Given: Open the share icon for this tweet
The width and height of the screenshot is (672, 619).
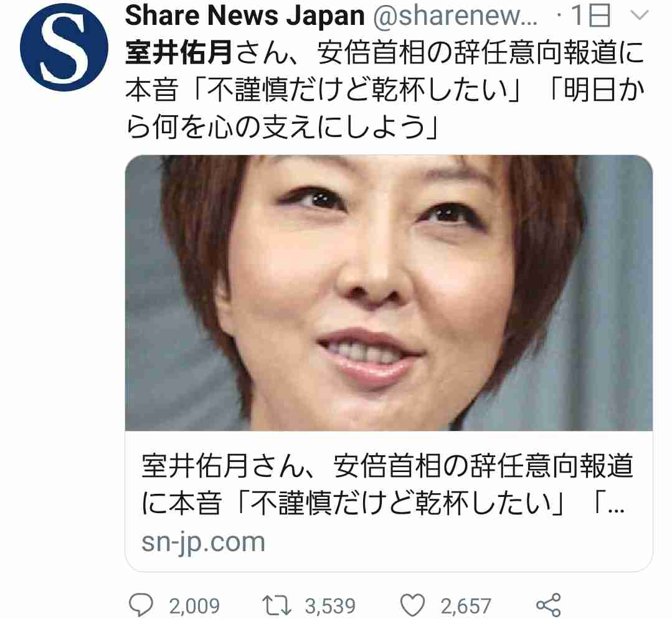Looking at the screenshot, I should pos(548,605).
